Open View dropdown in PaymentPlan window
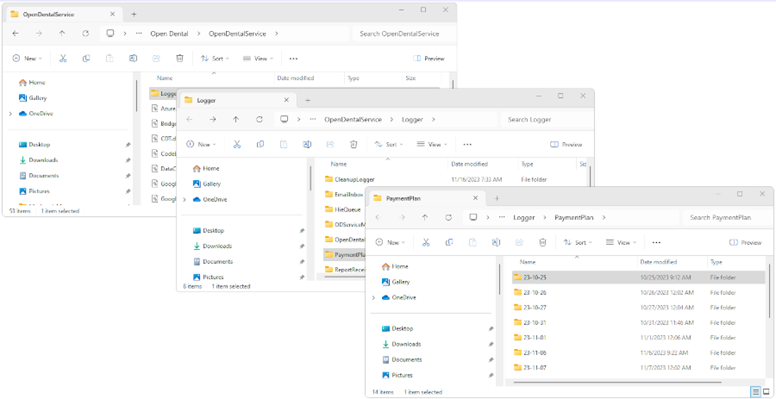Viewport: 776px width, 399px height. point(621,243)
